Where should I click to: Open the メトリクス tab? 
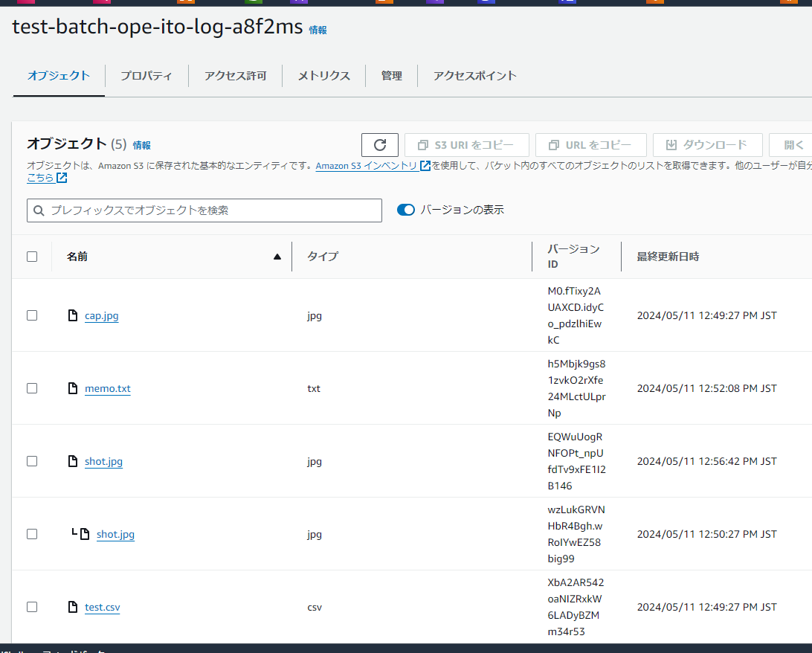point(323,75)
